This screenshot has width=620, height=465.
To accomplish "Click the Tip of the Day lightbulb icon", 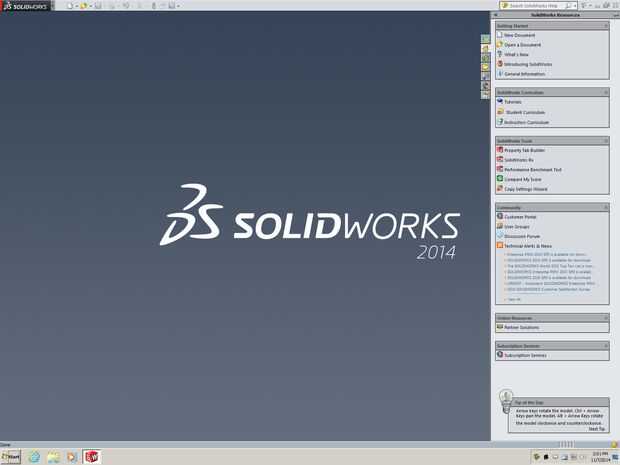I will [x=506, y=401].
